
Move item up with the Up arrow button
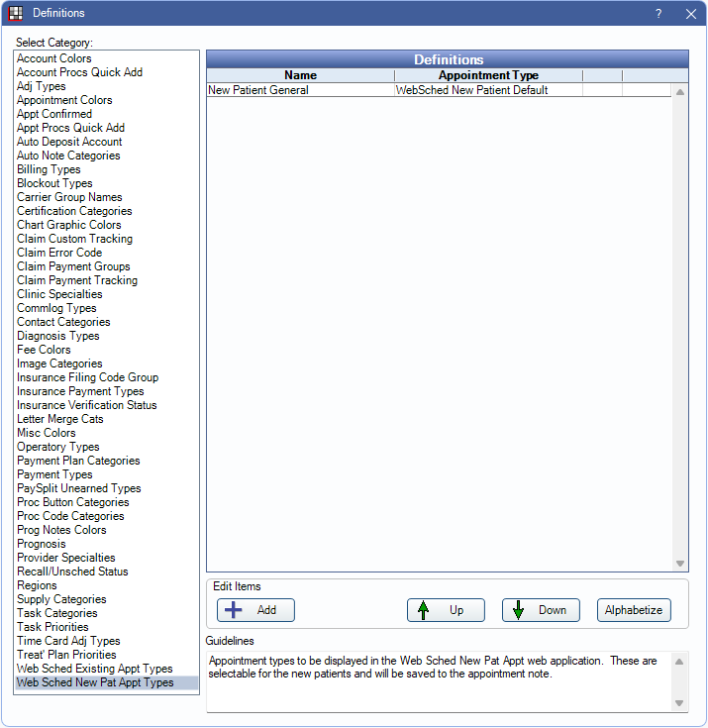tap(446, 610)
